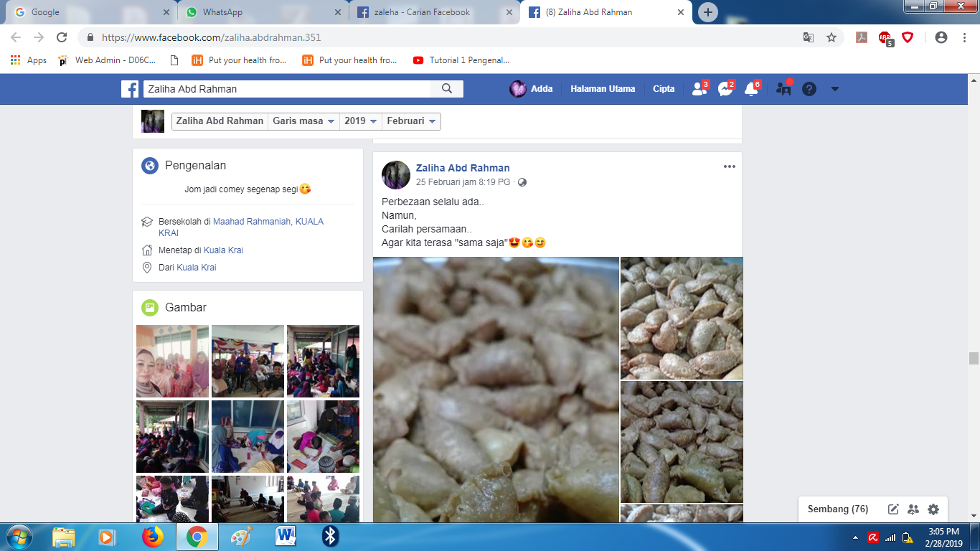Click the Cipta button in header

664,89
